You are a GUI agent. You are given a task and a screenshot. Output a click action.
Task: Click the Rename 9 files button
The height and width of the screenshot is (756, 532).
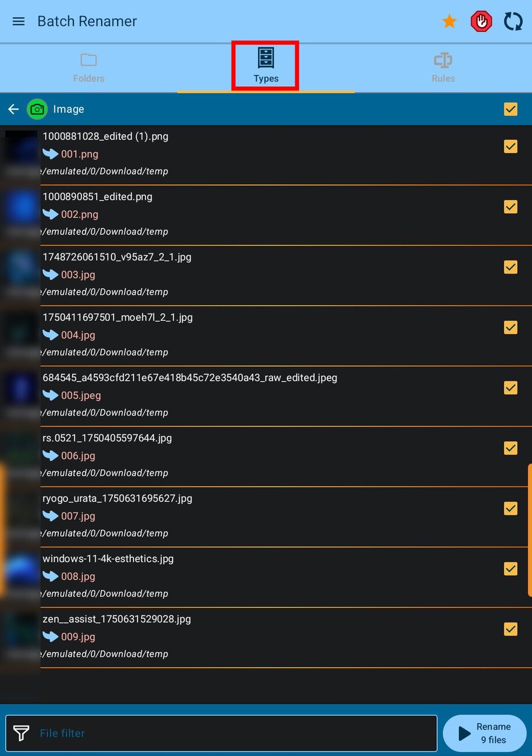(485, 733)
